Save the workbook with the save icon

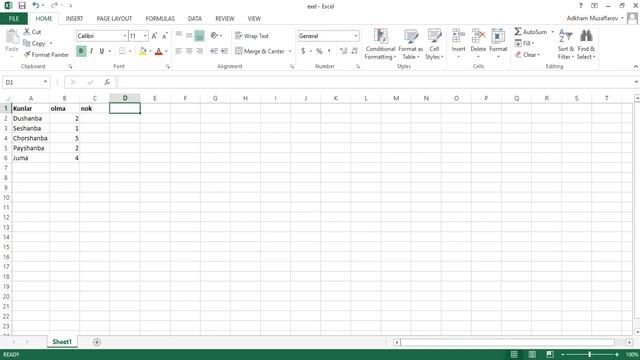click(x=22, y=6)
